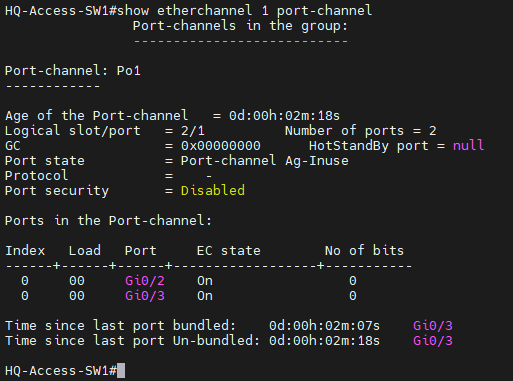Click the EC state column header
This screenshot has height=381, width=513.
pos(229,251)
